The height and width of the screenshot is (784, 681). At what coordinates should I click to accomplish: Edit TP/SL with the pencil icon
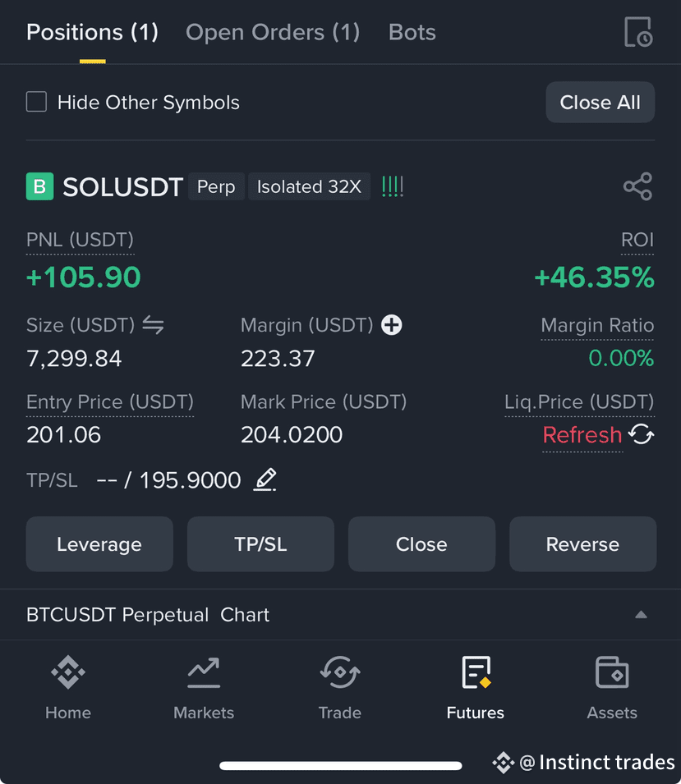[265, 480]
